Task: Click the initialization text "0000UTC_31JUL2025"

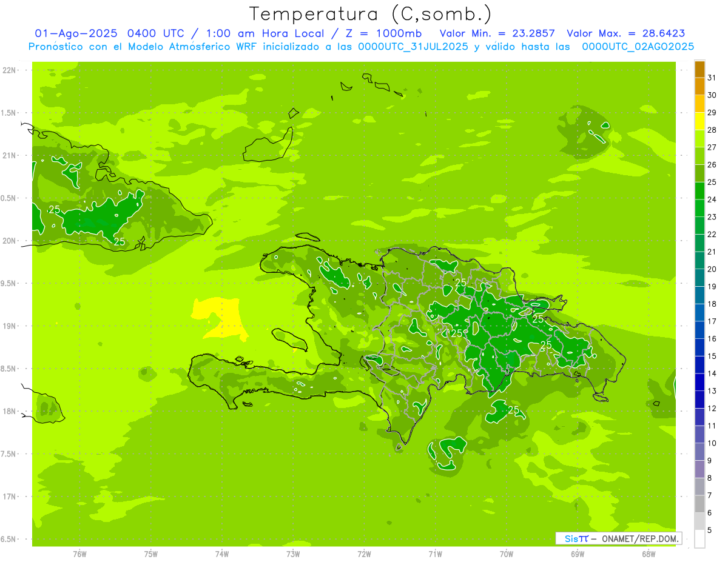Action: coord(413,47)
